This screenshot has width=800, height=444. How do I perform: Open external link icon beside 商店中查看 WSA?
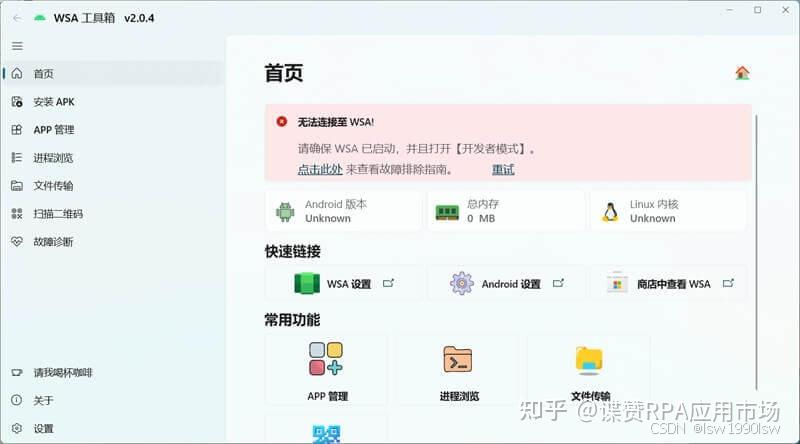(728, 283)
